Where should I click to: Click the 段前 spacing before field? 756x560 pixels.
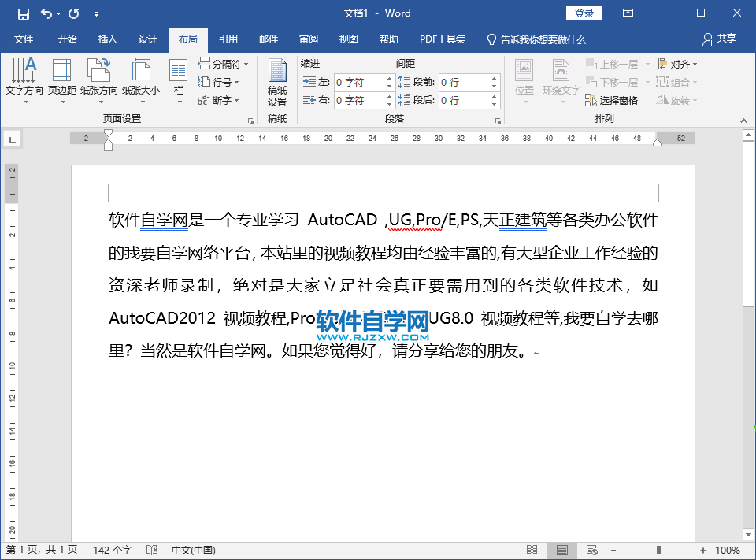[x=464, y=83]
